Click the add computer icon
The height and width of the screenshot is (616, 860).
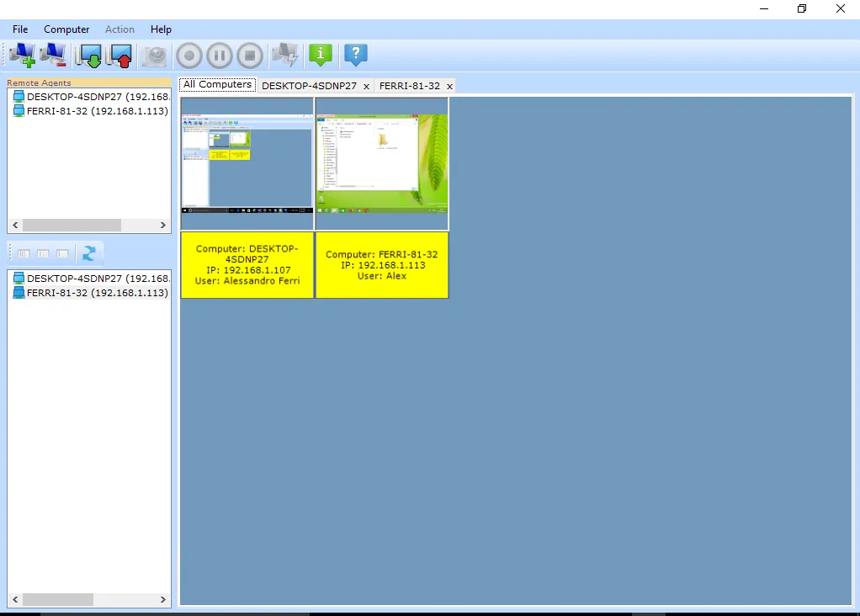click(24, 55)
